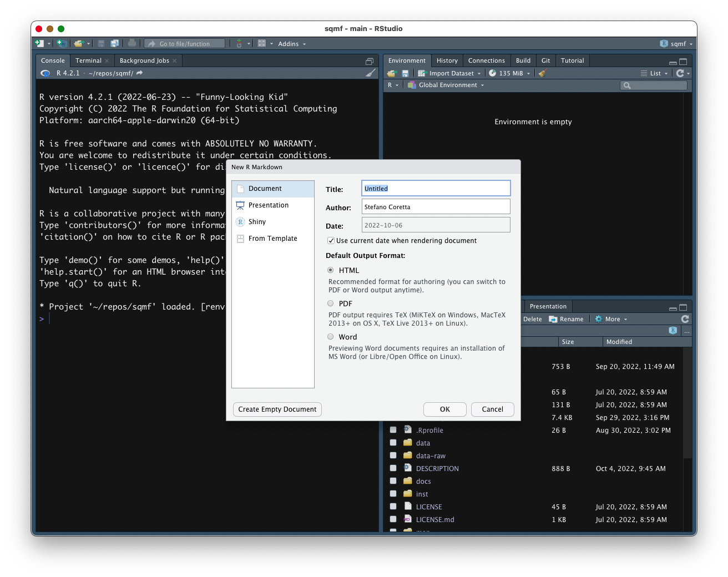
Task: Click Create Empty Document button
Action: (x=277, y=409)
